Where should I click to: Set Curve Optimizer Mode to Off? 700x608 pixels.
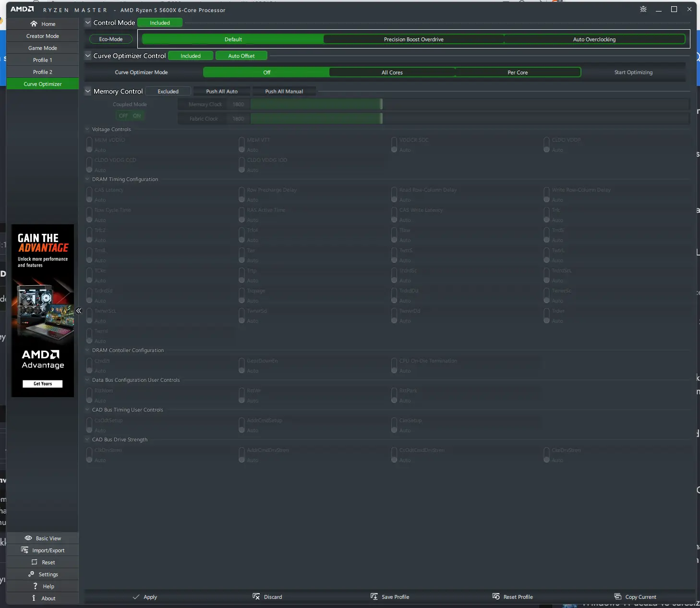266,73
